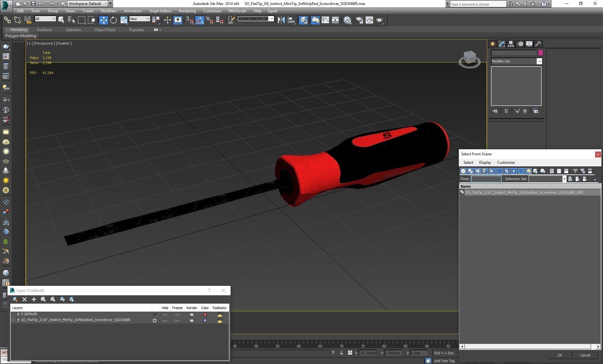Screen dimensions: 603x364
Task: Click the Select and Link chain icon
Action: tap(7, 20)
